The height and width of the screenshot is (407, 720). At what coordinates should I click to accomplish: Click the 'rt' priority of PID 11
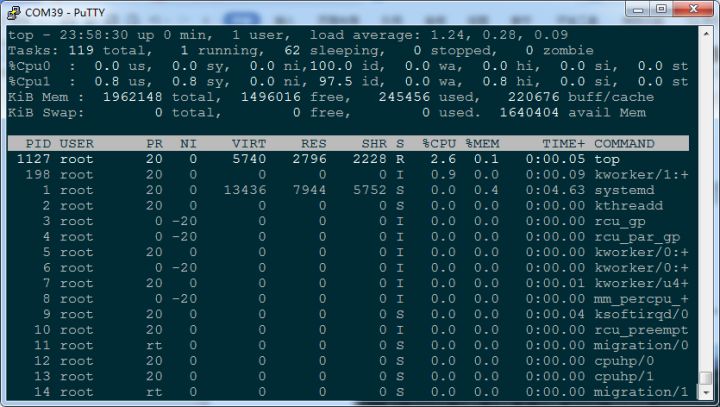click(154, 345)
